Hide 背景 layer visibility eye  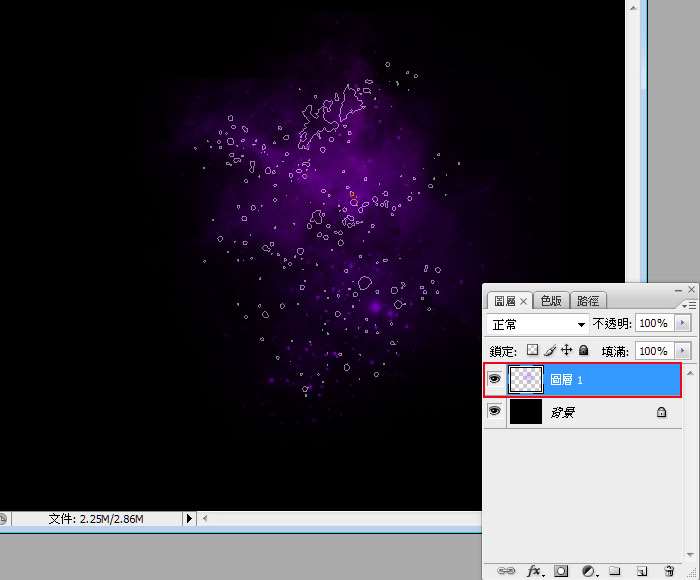[494, 411]
